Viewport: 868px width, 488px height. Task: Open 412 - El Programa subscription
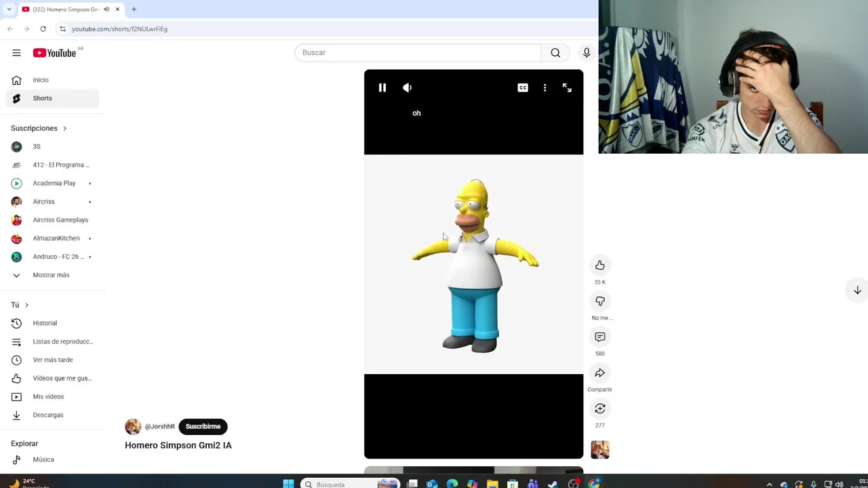pos(53,165)
